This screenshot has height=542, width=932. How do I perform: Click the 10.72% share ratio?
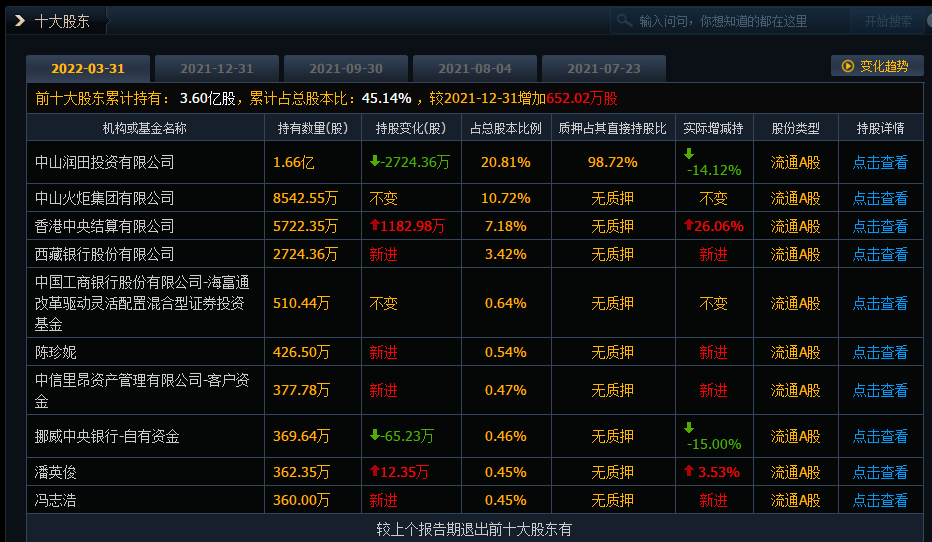point(506,198)
